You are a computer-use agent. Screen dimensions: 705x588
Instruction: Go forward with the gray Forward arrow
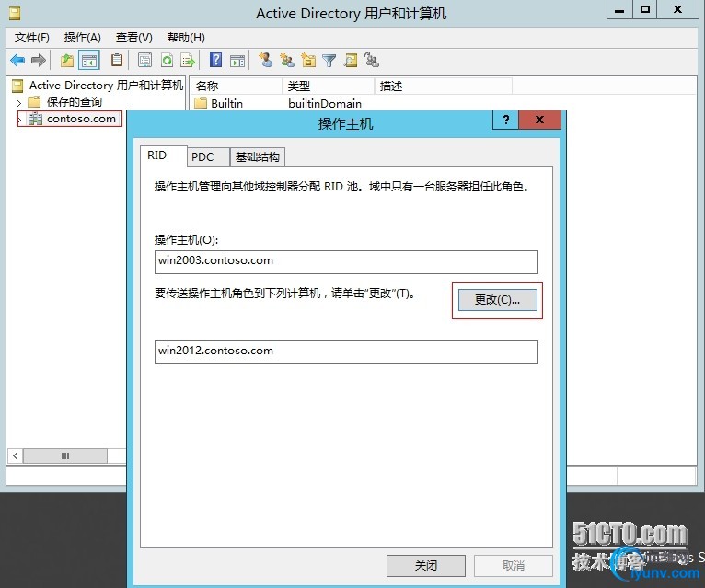[39, 60]
